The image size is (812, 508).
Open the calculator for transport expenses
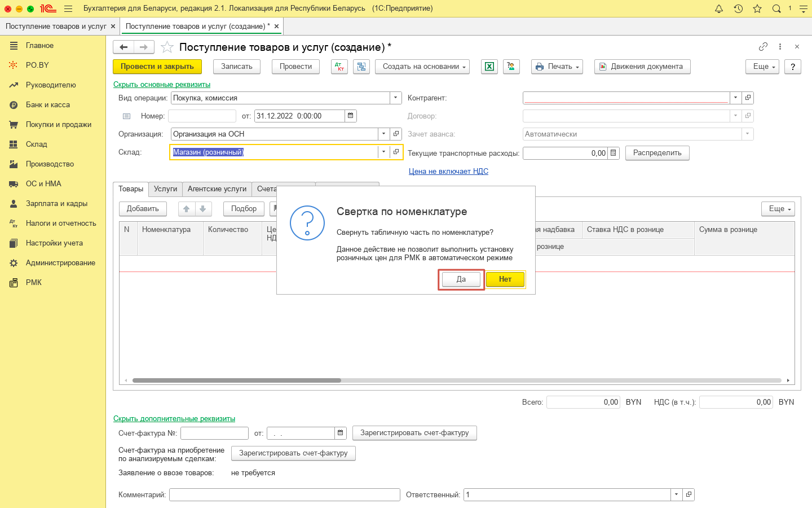click(614, 153)
